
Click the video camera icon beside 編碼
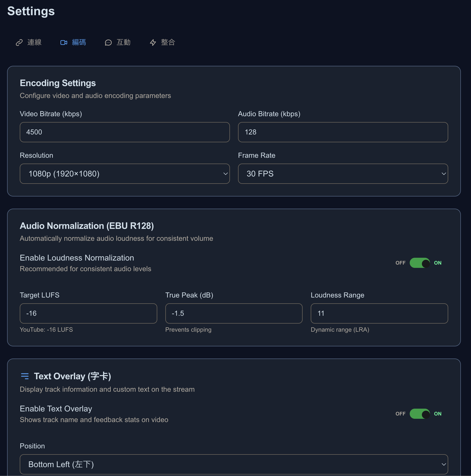point(64,43)
